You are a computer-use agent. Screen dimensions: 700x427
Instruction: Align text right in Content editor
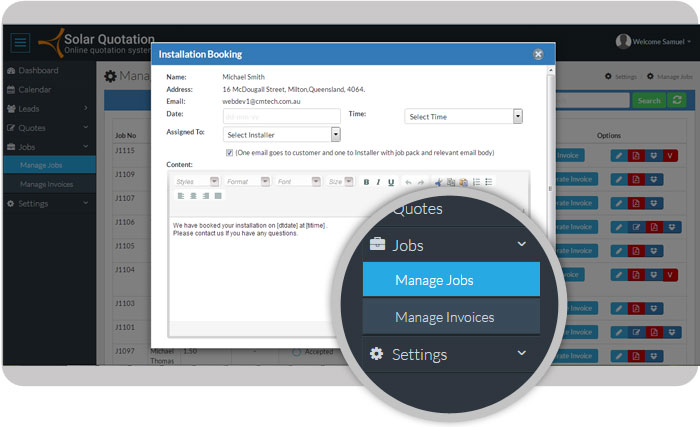(x=206, y=196)
